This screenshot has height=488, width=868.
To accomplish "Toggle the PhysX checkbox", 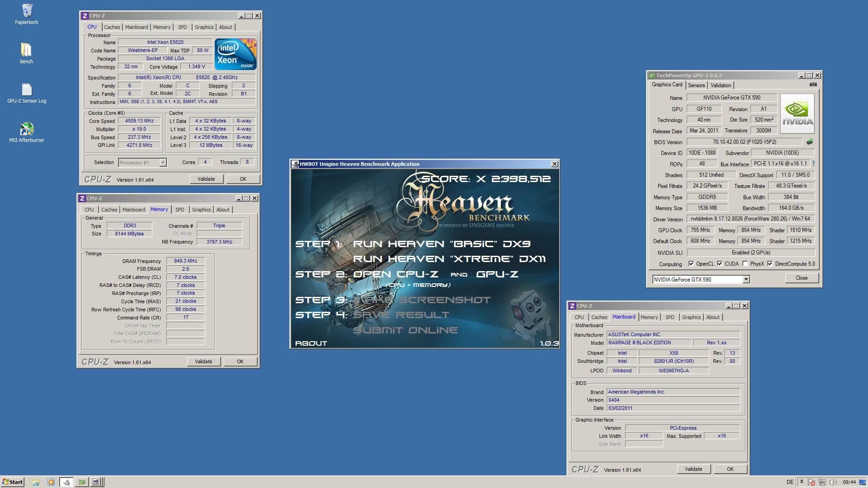I will (745, 264).
